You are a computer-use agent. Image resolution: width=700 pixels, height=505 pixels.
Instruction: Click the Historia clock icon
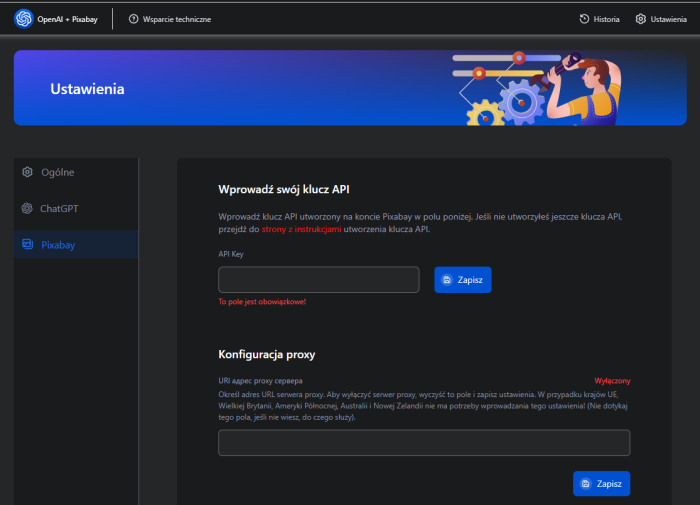[584, 19]
